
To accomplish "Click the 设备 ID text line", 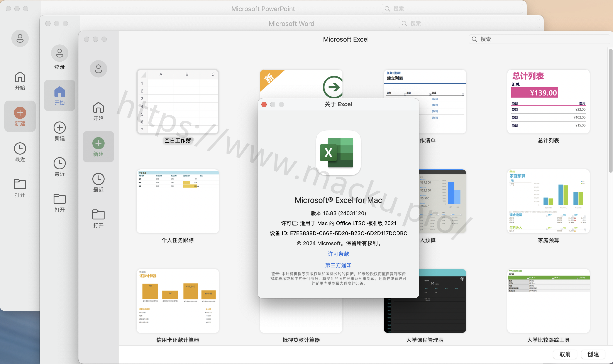I will pos(338,233).
